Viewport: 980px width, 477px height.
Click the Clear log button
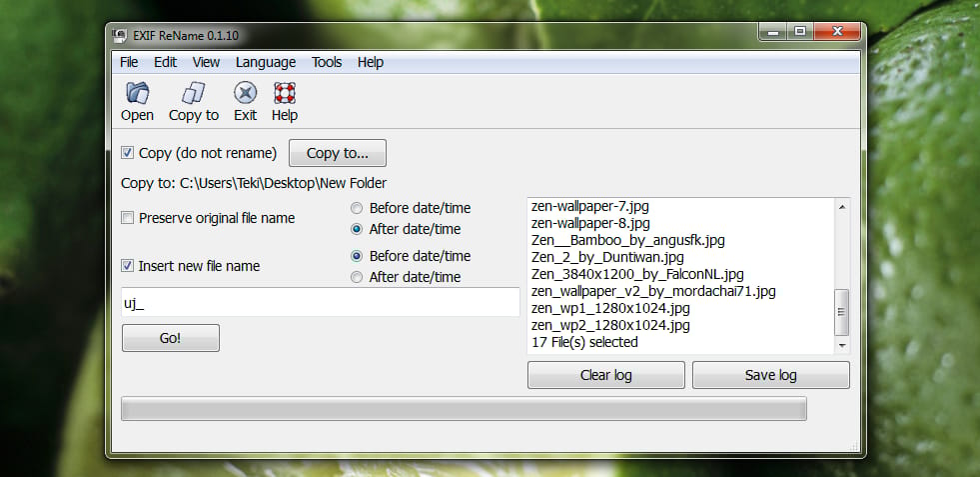pyautogui.click(x=606, y=375)
